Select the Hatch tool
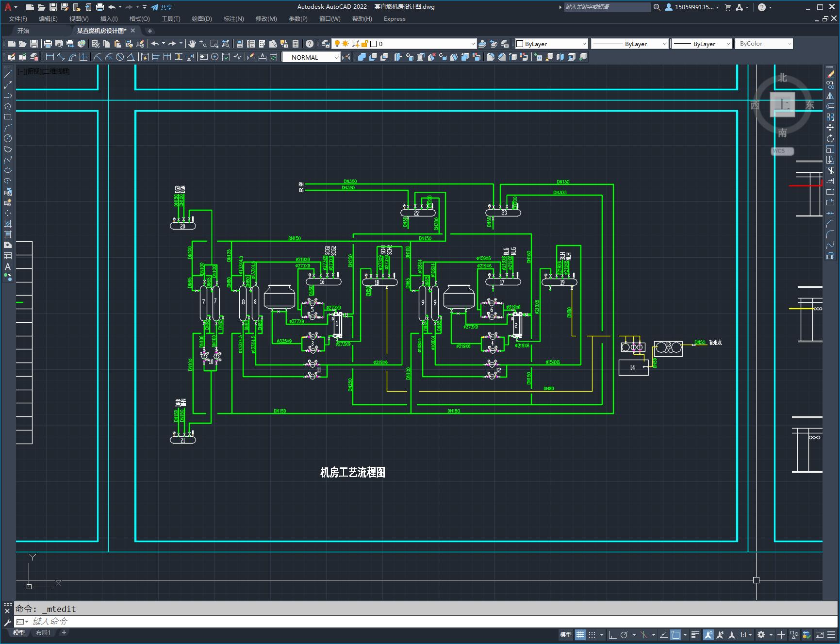Screen dimensions: 840x644 [8, 224]
